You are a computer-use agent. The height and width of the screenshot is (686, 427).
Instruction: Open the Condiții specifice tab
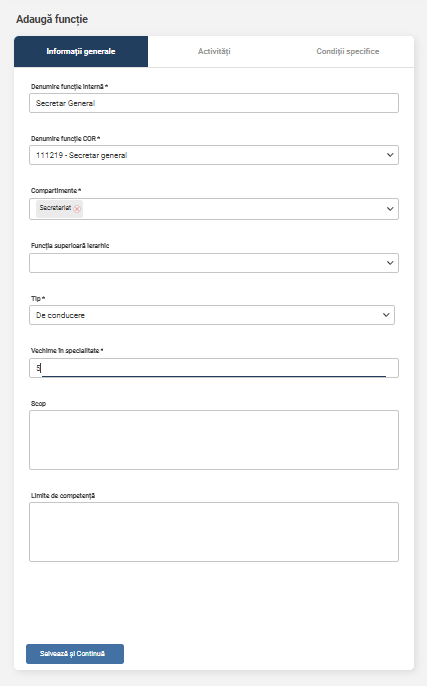pyautogui.click(x=347, y=51)
